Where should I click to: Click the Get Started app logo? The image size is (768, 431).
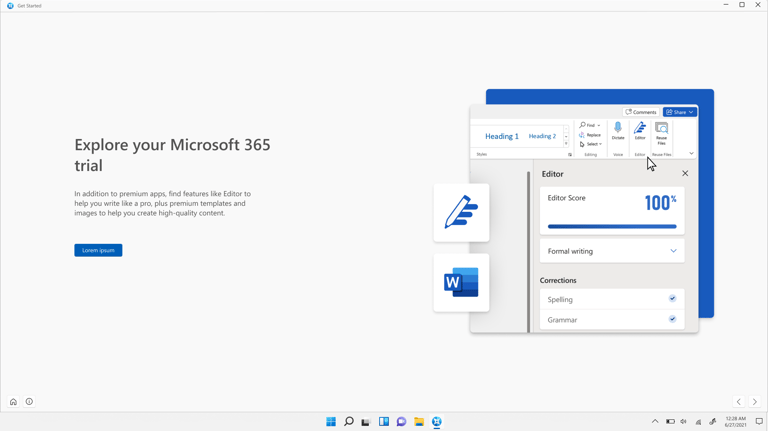point(10,5)
